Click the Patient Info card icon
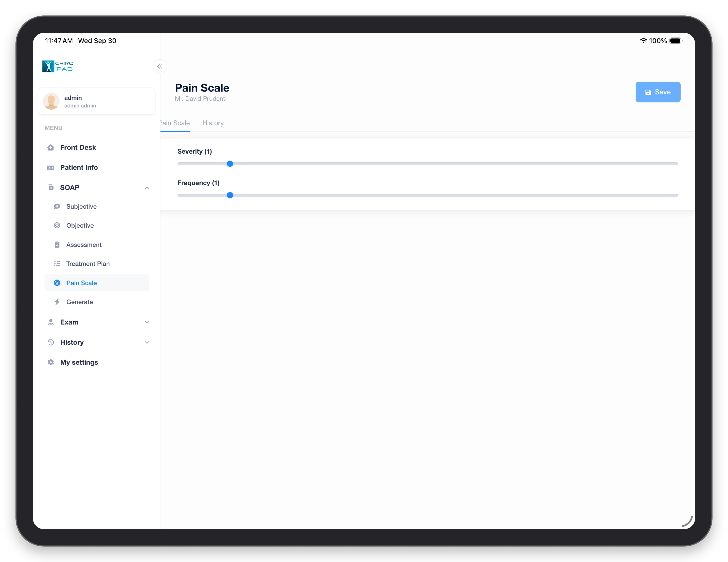The width and height of the screenshot is (728, 562). tap(51, 168)
